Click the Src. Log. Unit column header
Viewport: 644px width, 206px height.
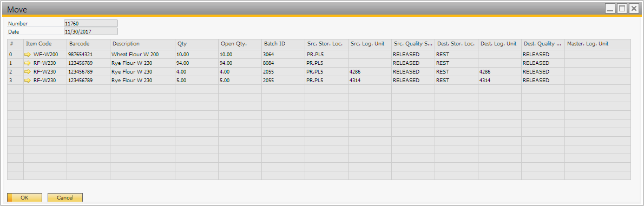point(370,44)
